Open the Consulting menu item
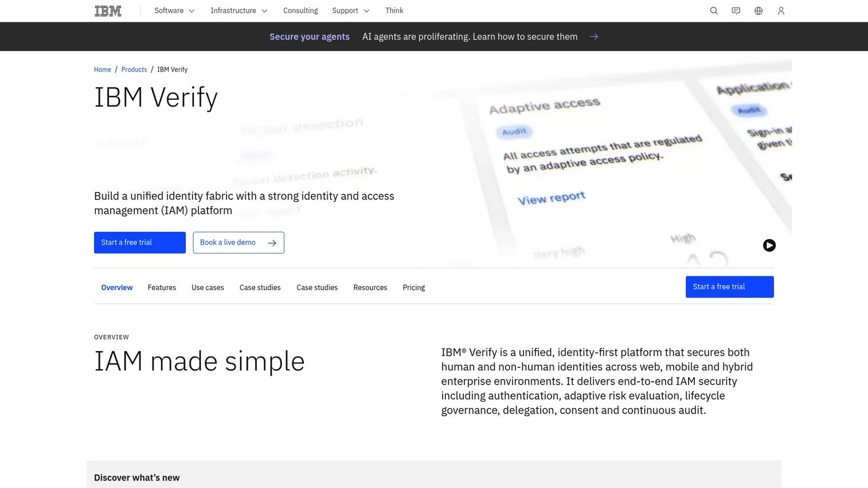Screen dimensions: 868x488 (x=300, y=11)
